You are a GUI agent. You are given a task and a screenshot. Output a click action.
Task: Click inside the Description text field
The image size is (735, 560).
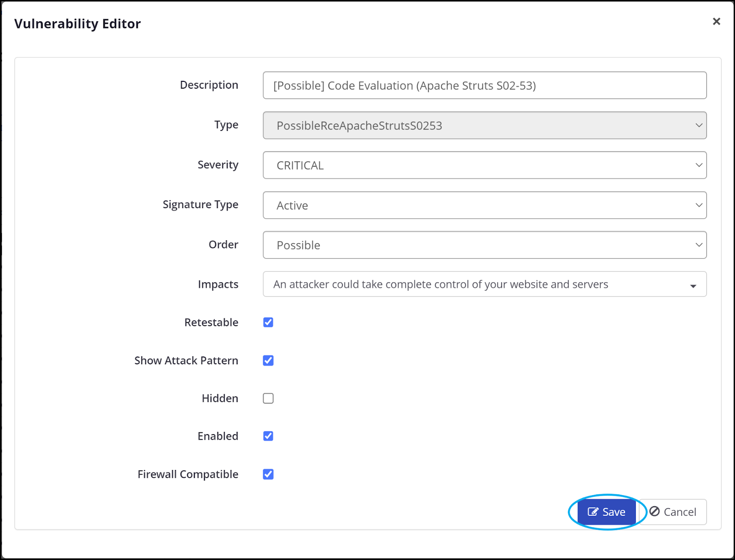coord(485,85)
